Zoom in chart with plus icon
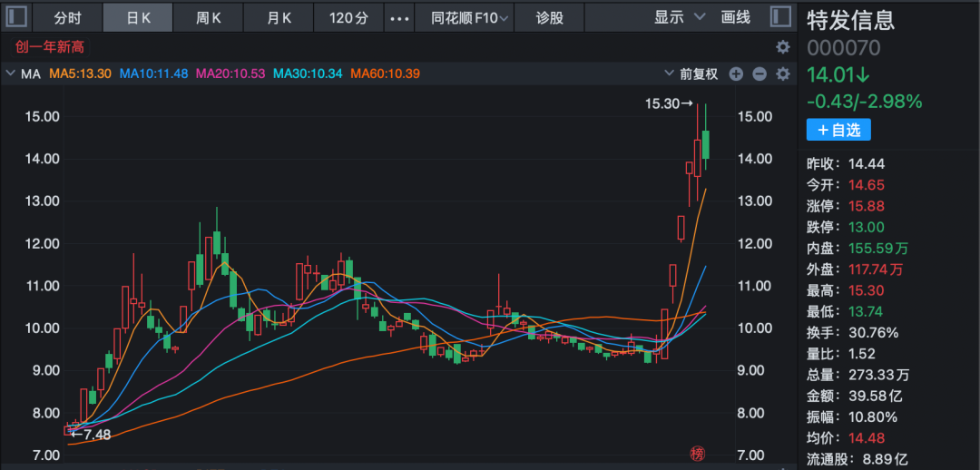 (736, 74)
